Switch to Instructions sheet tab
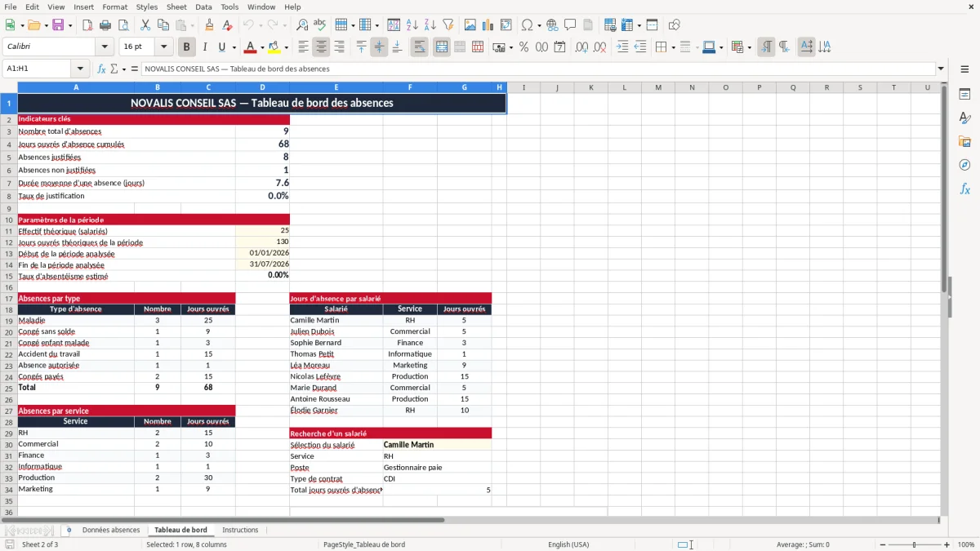 [240, 531]
